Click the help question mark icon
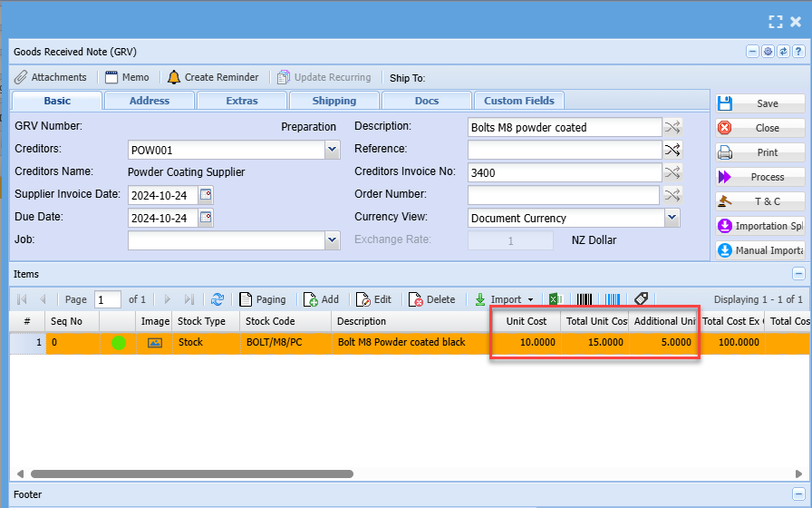The height and width of the screenshot is (508, 812). tap(797, 52)
